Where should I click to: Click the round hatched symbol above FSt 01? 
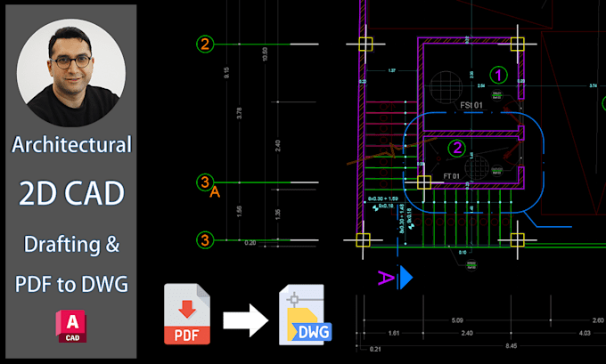click(x=446, y=87)
